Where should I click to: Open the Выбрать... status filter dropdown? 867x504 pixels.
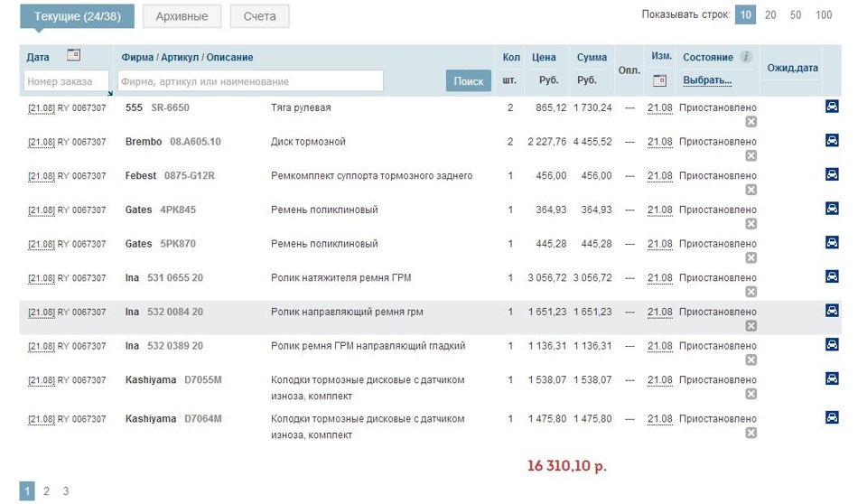point(707,80)
